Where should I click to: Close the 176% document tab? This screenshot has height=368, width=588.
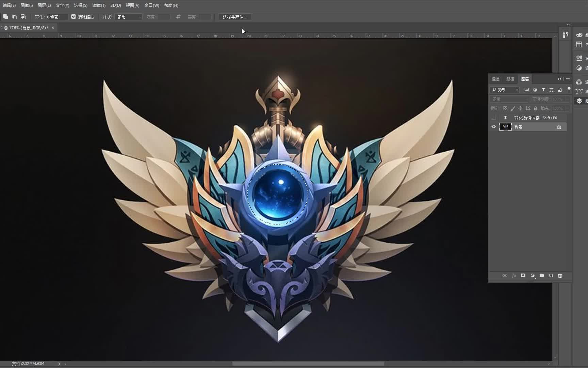pyautogui.click(x=53, y=28)
